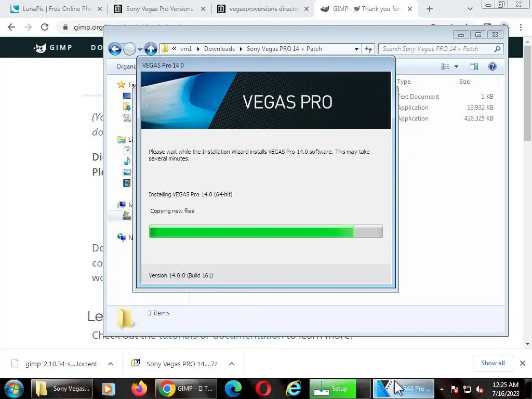
Task: Select Libraries in navigation pane
Action: [x=125, y=139]
